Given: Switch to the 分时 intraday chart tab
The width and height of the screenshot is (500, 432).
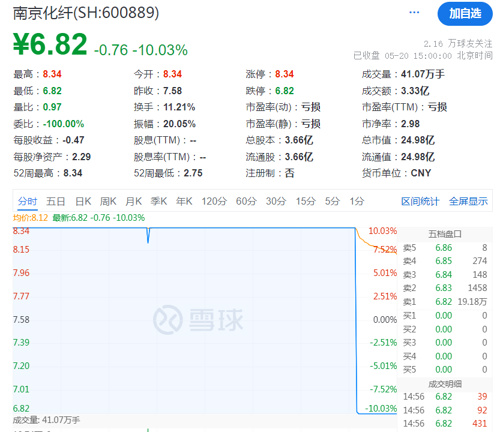Looking at the screenshot, I should click(x=27, y=201).
